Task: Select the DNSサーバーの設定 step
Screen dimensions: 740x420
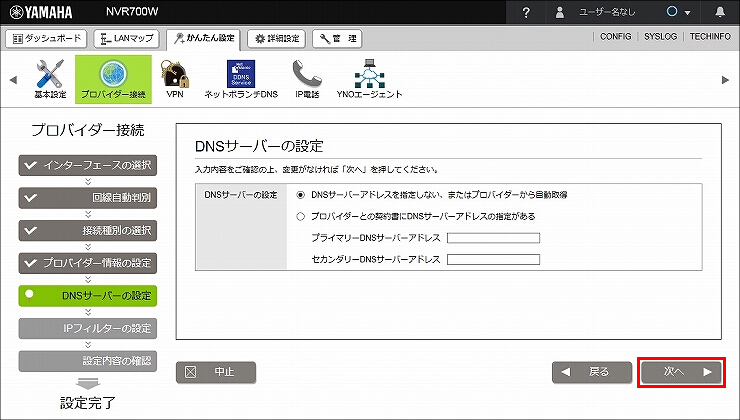Action: [88, 296]
